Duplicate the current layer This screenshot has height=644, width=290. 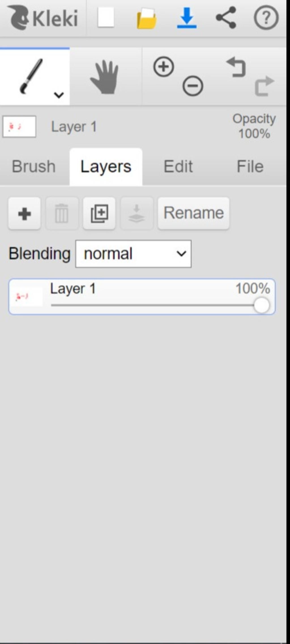click(x=99, y=213)
